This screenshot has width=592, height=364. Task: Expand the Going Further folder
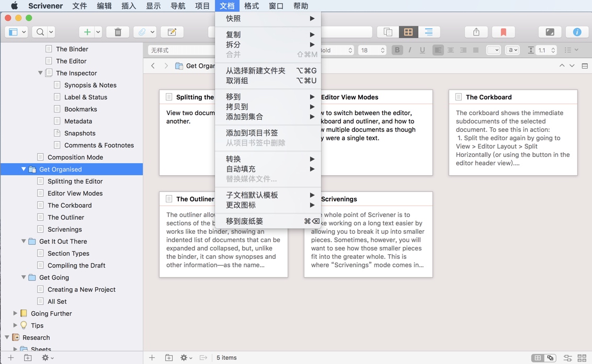click(15, 313)
